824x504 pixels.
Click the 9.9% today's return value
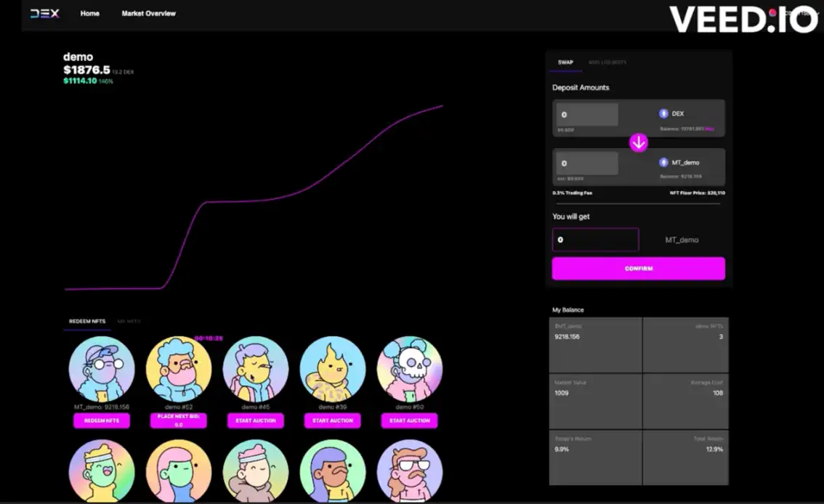[561, 450]
